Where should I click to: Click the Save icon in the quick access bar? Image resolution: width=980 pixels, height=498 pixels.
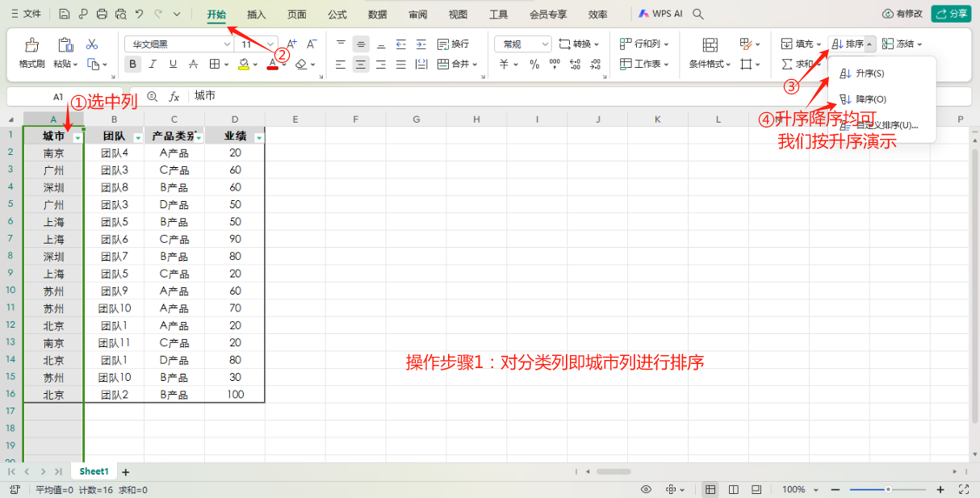(x=64, y=14)
